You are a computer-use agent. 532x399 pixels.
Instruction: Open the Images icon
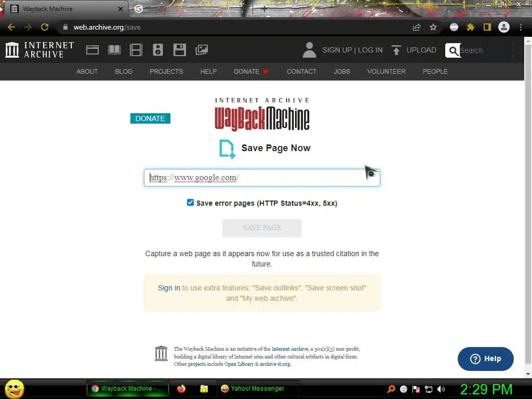202,50
